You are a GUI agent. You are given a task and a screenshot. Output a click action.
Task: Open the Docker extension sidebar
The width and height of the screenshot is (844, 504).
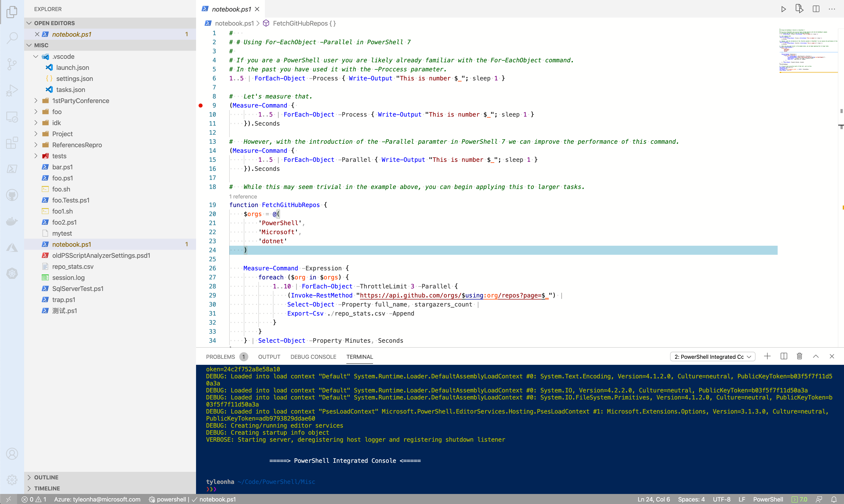(12, 221)
